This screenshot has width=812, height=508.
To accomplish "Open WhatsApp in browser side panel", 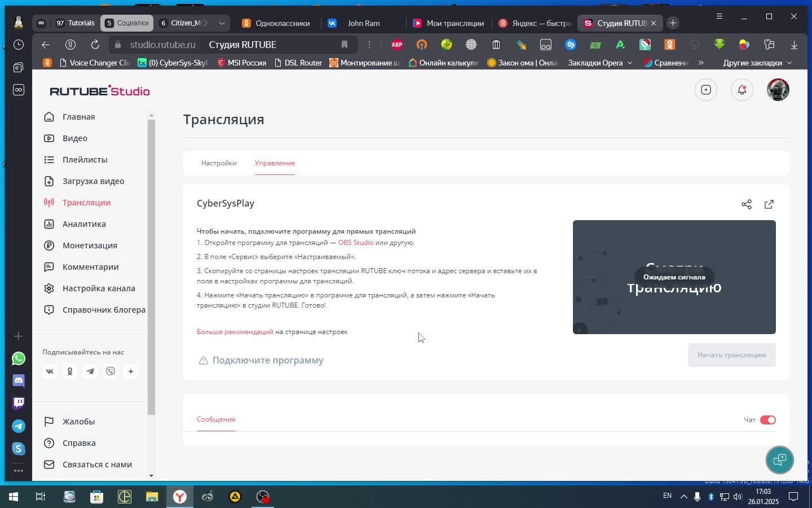I will (19, 358).
